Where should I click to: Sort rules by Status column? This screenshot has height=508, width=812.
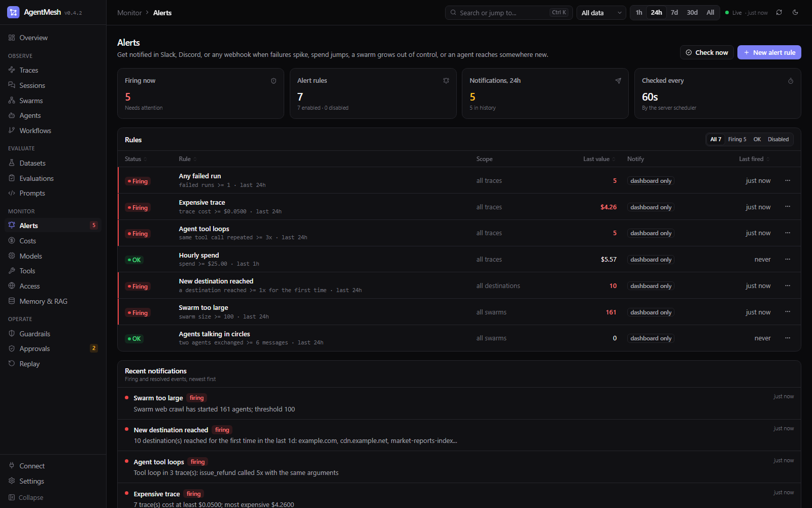tap(136, 159)
